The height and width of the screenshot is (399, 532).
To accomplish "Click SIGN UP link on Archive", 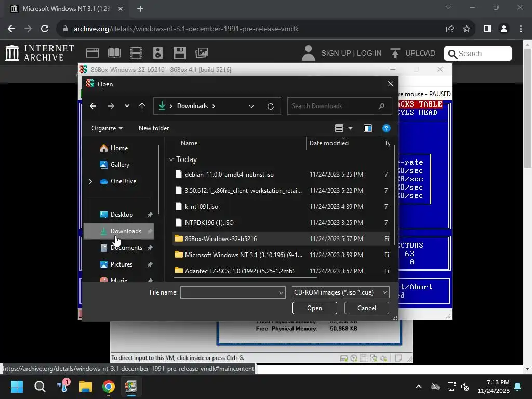I will (336, 54).
